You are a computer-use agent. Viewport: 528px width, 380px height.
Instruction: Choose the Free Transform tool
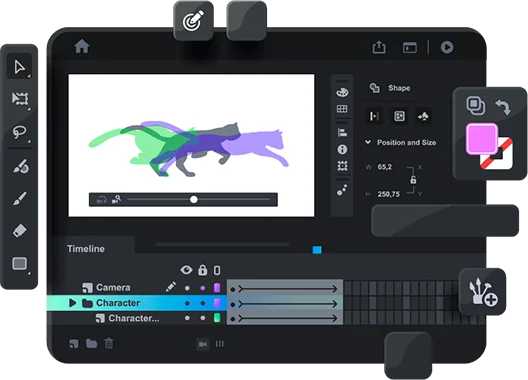(x=20, y=98)
